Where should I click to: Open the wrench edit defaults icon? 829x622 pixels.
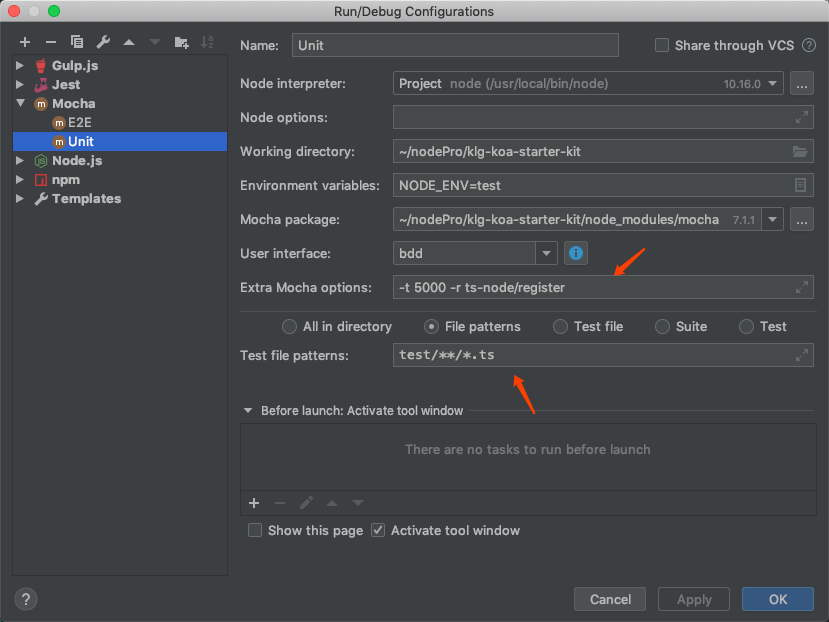pos(103,42)
